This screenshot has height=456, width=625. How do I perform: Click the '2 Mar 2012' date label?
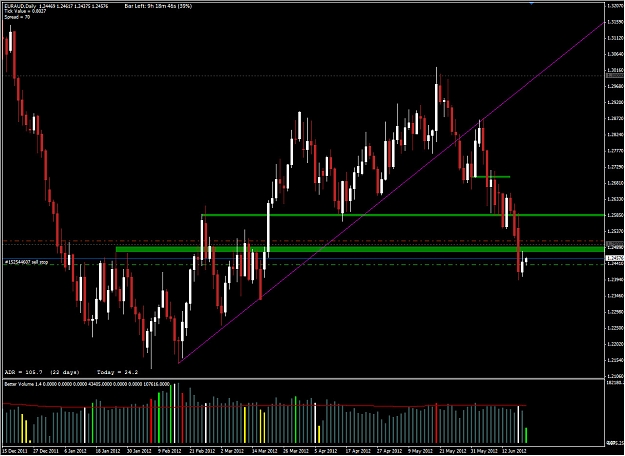[x=232, y=450]
